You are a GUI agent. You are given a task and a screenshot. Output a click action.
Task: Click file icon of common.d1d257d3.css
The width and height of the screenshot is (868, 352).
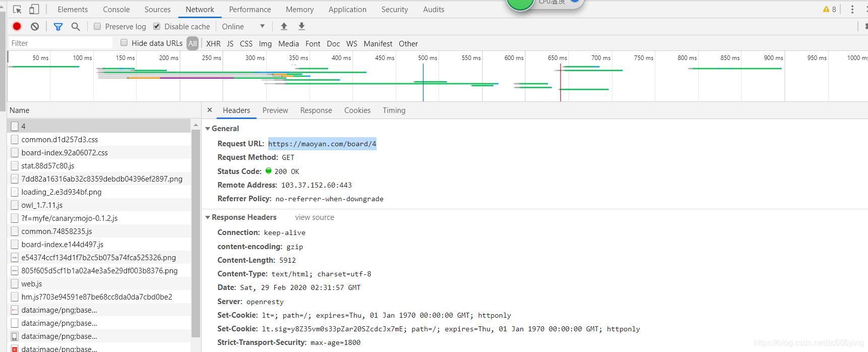click(x=15, y=139)
